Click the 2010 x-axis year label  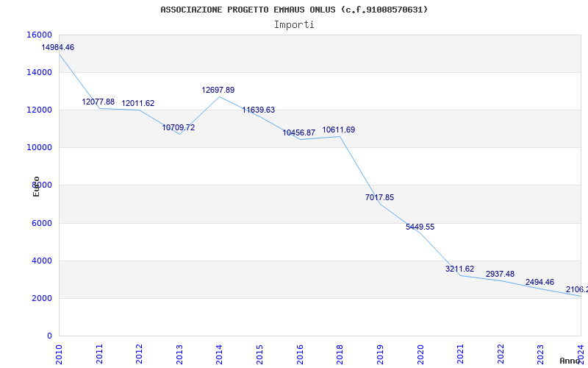(x=60, y=354)
